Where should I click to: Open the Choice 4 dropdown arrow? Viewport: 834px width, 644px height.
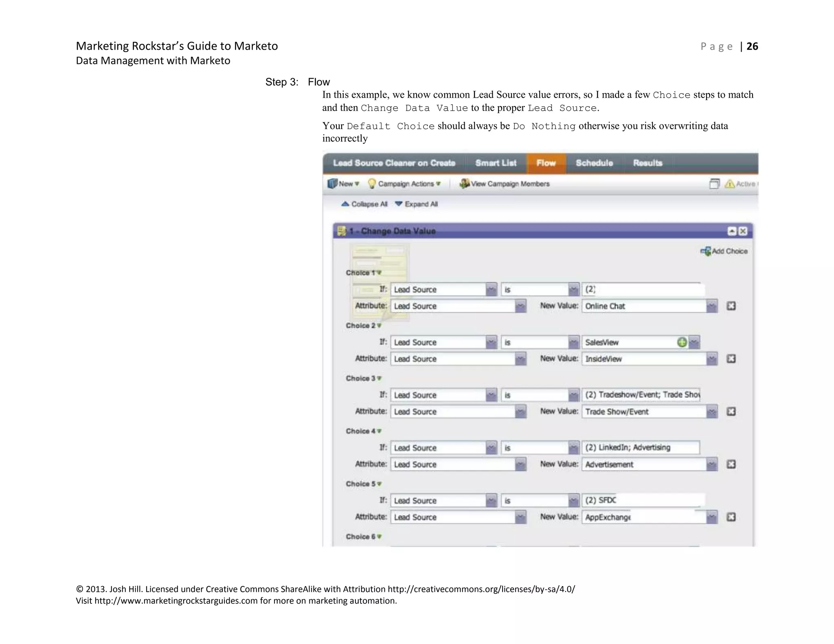pyautogui.click(x=379, y=431)
